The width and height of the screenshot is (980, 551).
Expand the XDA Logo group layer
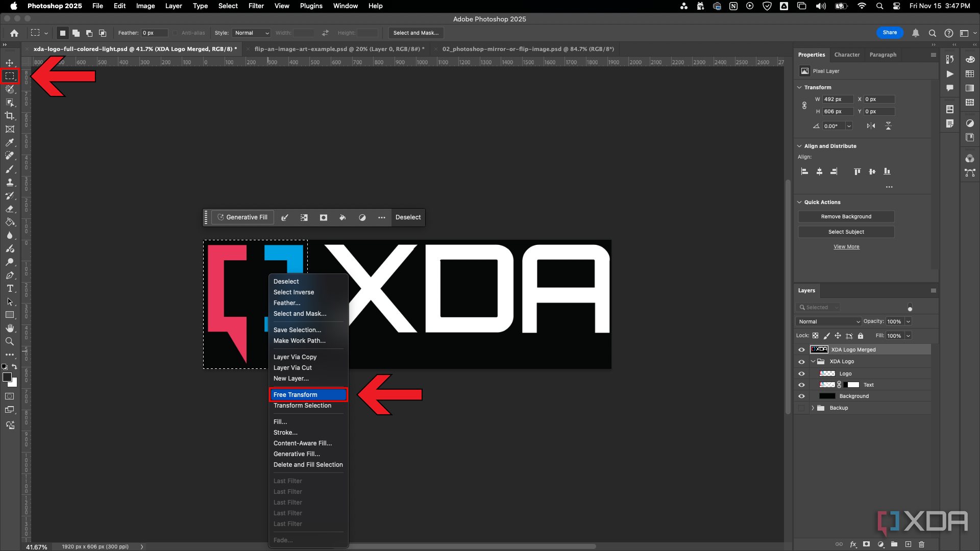pos(813,361)
